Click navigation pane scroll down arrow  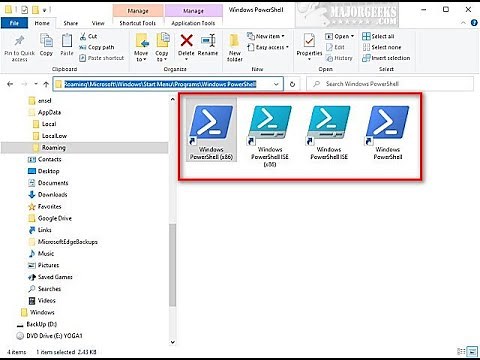(x=172, y=342)
